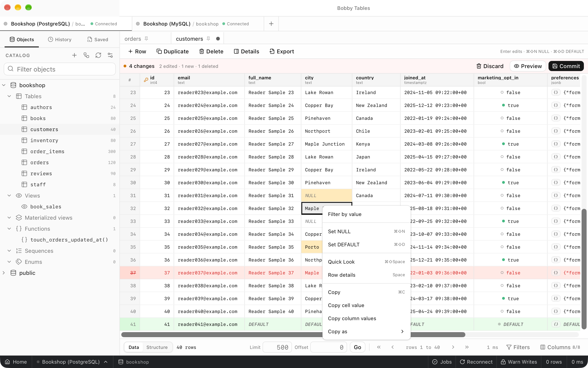Click the Limit input showing 500
This screenshot has width=588, height=368.
click(277, 347)
